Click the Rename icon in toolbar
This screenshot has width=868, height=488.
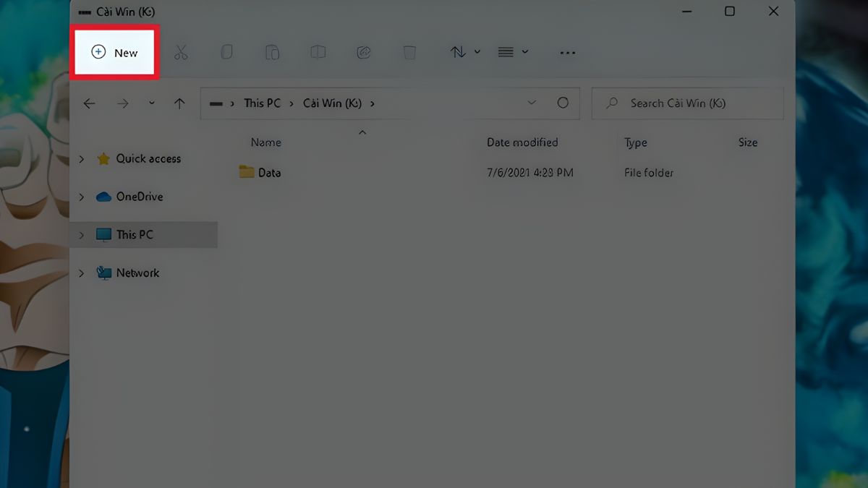click(318, 53)
